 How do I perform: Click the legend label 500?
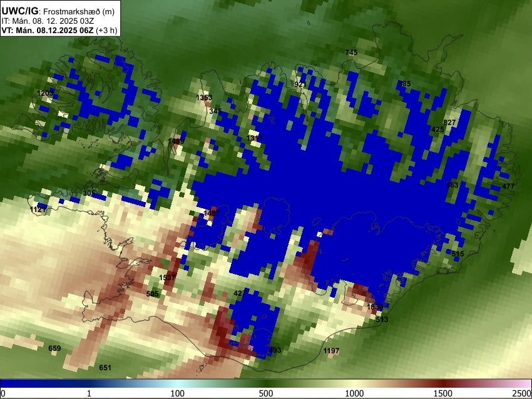coord(266,393)
